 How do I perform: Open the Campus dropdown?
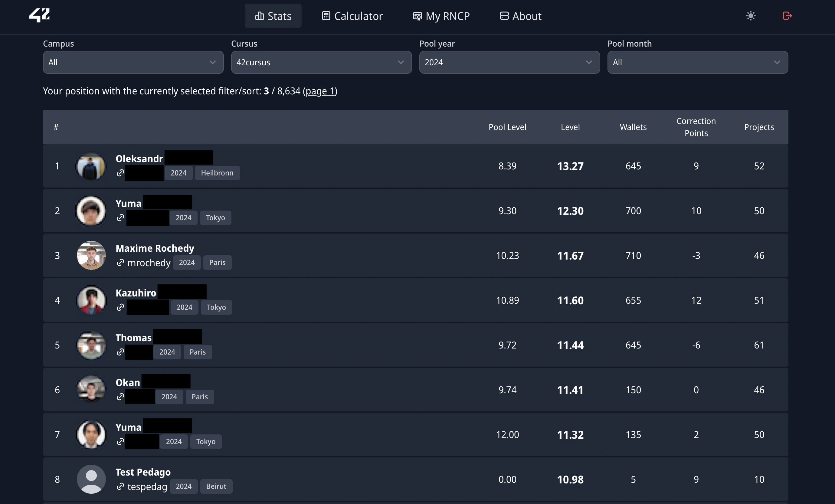pos(133,62)
